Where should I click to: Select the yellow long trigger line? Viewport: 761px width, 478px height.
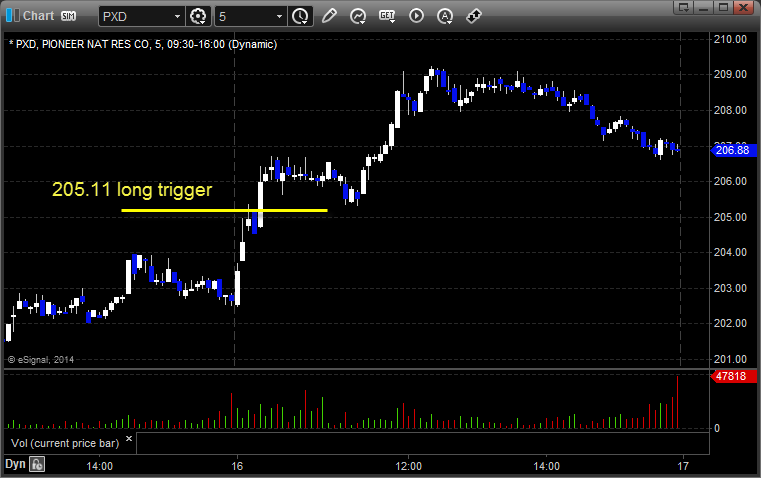[224, 211]
